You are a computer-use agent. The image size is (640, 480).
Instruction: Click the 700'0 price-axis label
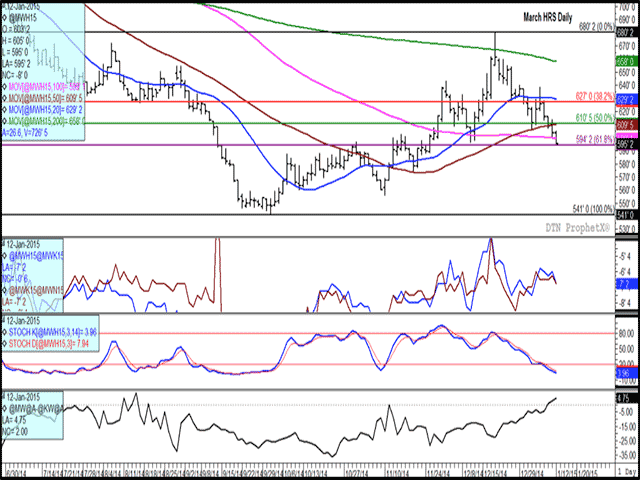coord(629,7)
